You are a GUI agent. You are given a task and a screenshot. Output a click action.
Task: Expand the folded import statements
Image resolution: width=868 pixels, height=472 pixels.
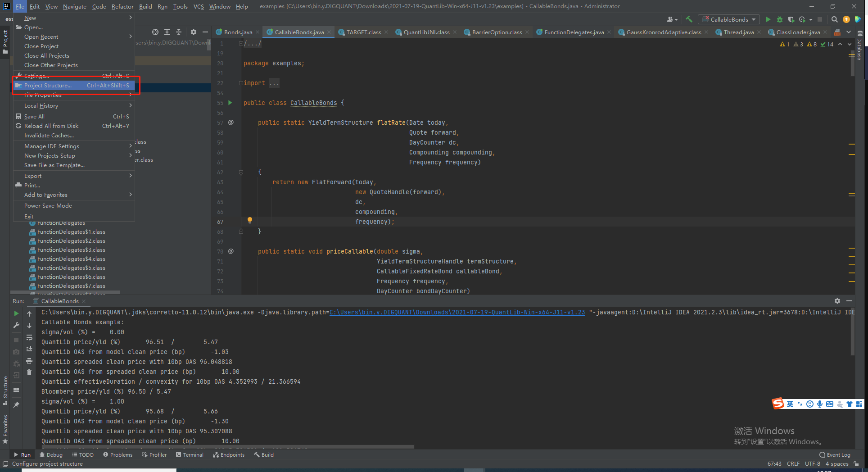274,82
